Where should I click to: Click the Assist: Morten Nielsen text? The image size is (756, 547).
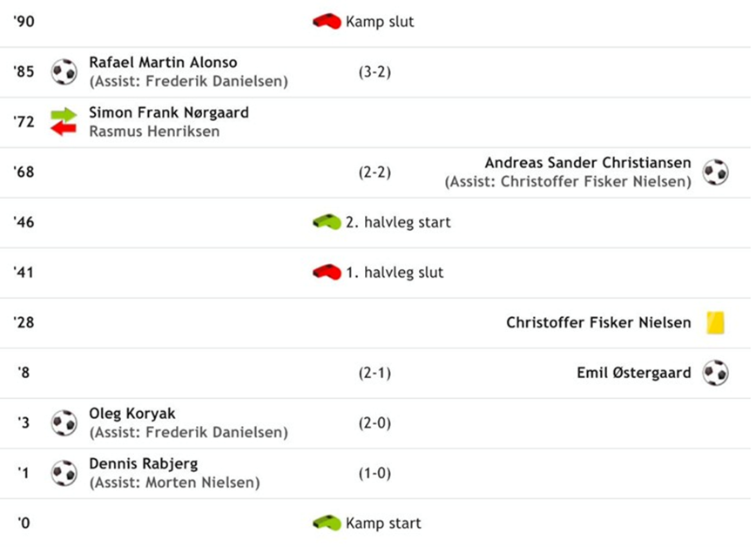(x=174, y=483)
